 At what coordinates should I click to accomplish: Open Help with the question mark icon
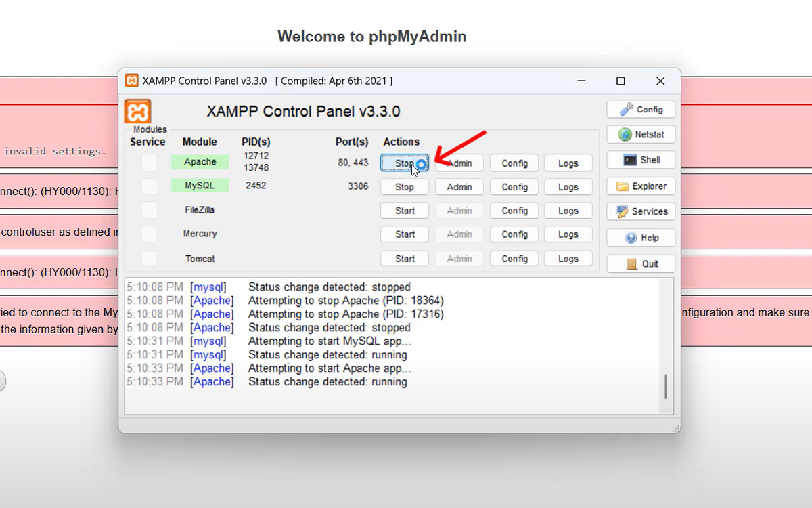(641, 238)
